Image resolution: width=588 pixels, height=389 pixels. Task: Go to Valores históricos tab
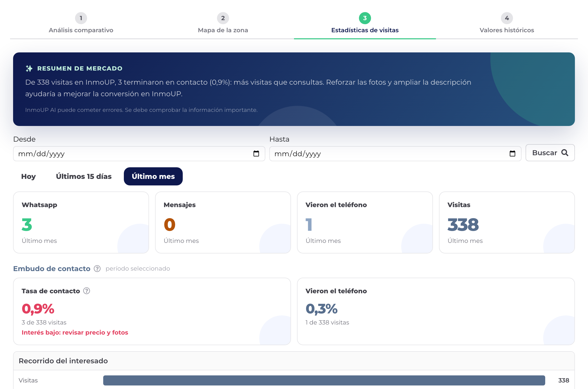pos(507,23)
